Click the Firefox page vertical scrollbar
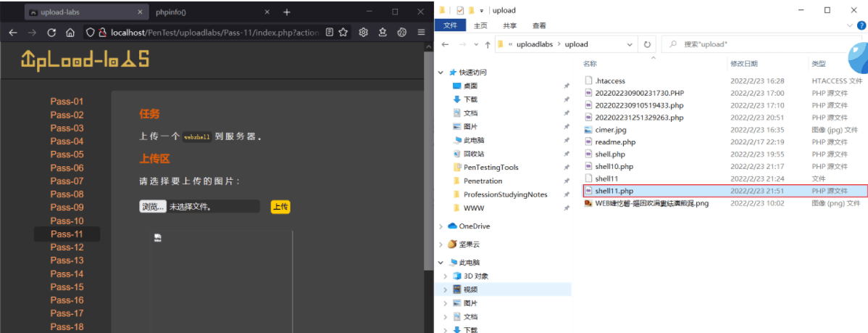This screenshot has width=868, height=333. [428, 160]
